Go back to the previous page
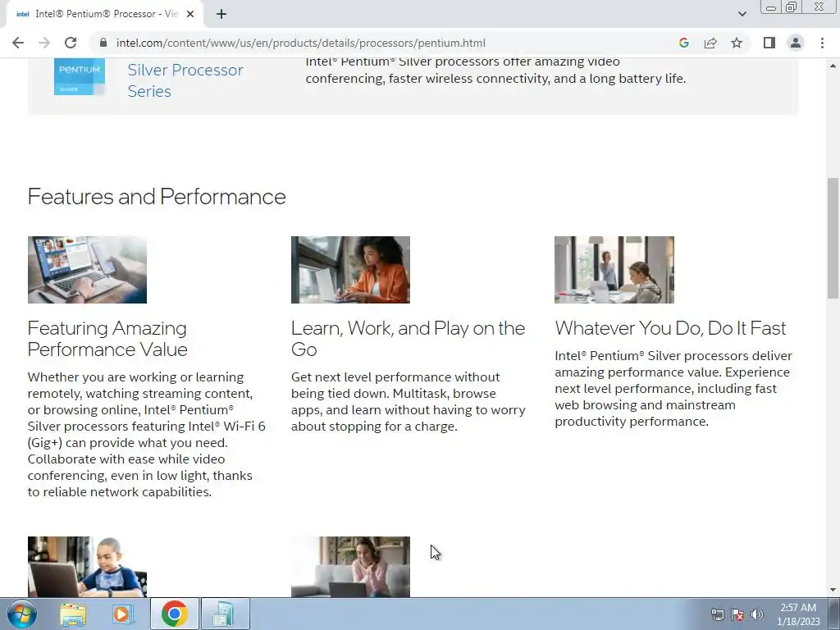Viewport: 840px width, 630px height. pos(18,43)
